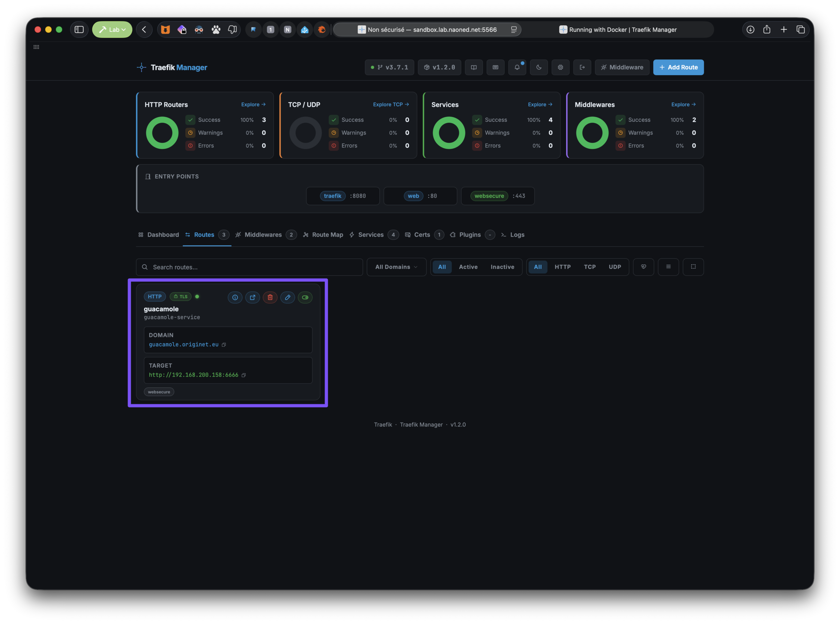This screenshot has width=840, height=624.
Task: Go back in Safari
Action: 144,30
